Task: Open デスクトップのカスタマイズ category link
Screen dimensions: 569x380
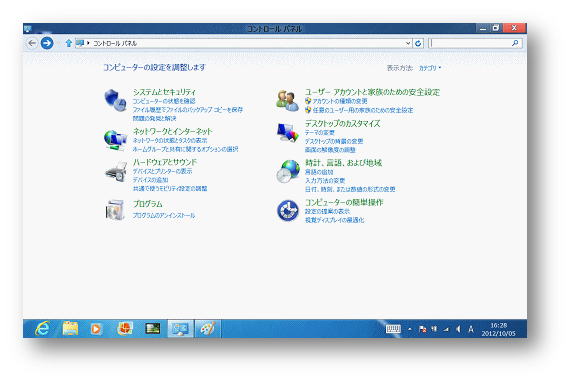Action: [343, 123]
